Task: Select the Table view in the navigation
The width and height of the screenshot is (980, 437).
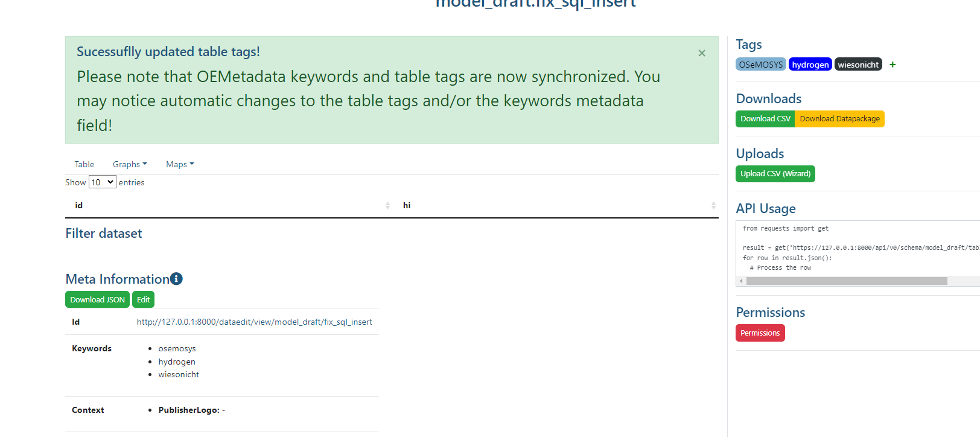Action: [84, 164]
